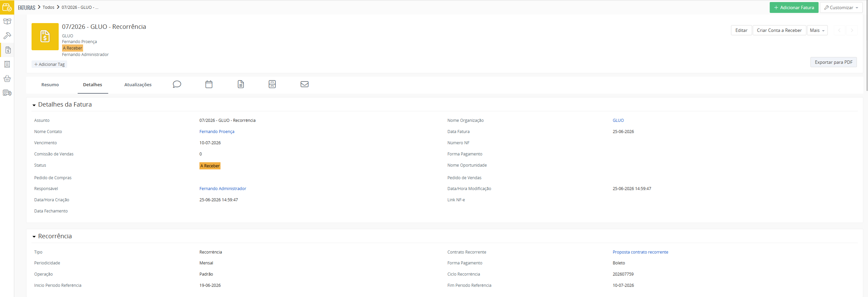Open the documents tab icon
The image size is (868, 297).
click(241, 84)
